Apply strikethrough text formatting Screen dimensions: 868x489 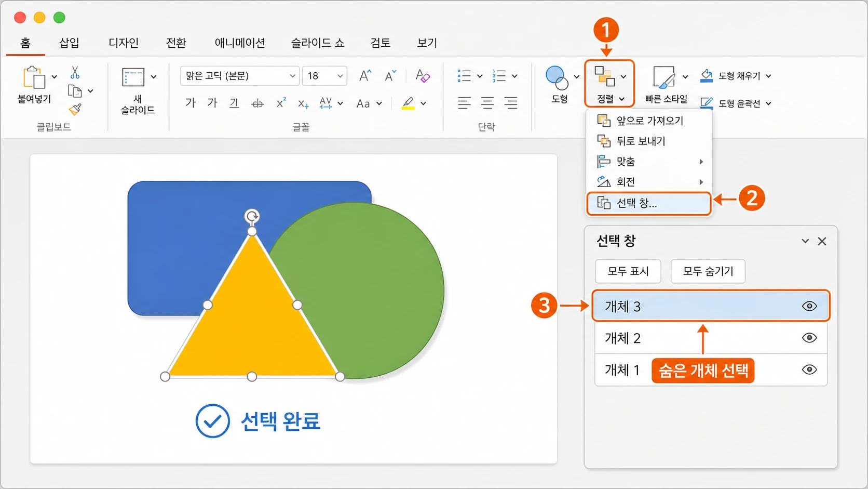click(x=257, y=103)
